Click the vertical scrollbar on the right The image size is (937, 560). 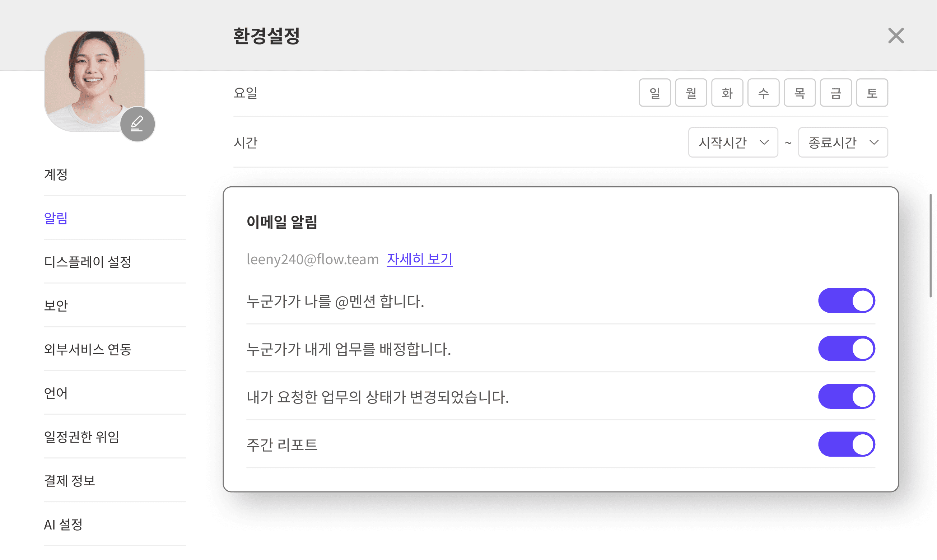click(x=930, y=245)
